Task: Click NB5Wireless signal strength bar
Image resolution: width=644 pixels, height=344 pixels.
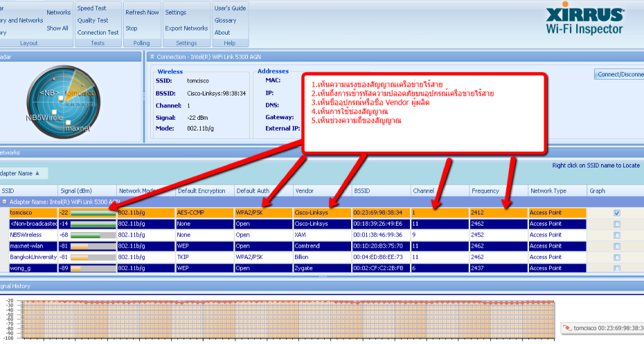Action: pyautogui.click(x=93, y=235)
